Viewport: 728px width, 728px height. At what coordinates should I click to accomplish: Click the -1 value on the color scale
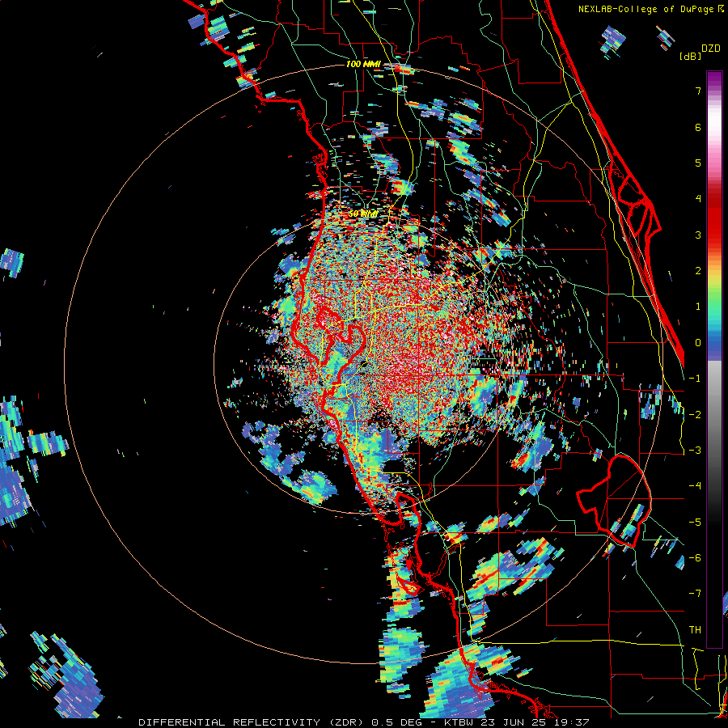pos(695,379)
